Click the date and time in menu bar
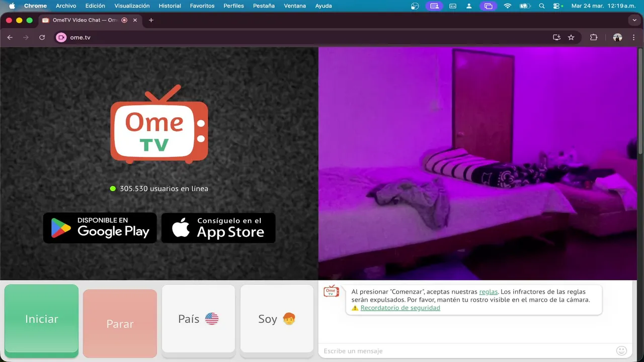Screen dimensions: 644x362 coord(603,6)
